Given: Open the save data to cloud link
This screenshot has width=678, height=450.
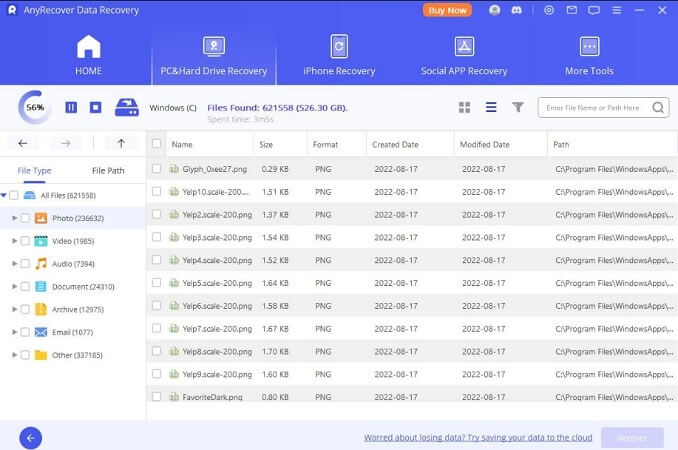Looking at the screenshot, I should [x=476, y=438].
